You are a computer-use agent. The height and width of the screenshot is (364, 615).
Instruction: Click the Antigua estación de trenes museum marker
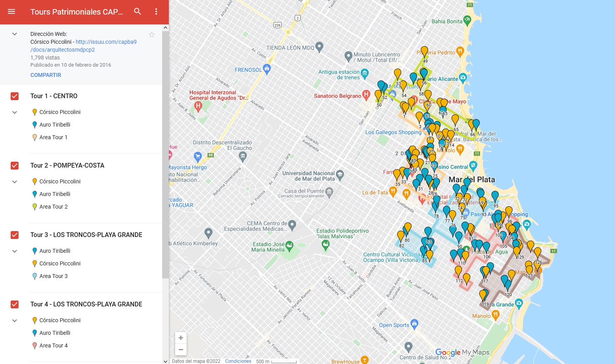(365, 73)
